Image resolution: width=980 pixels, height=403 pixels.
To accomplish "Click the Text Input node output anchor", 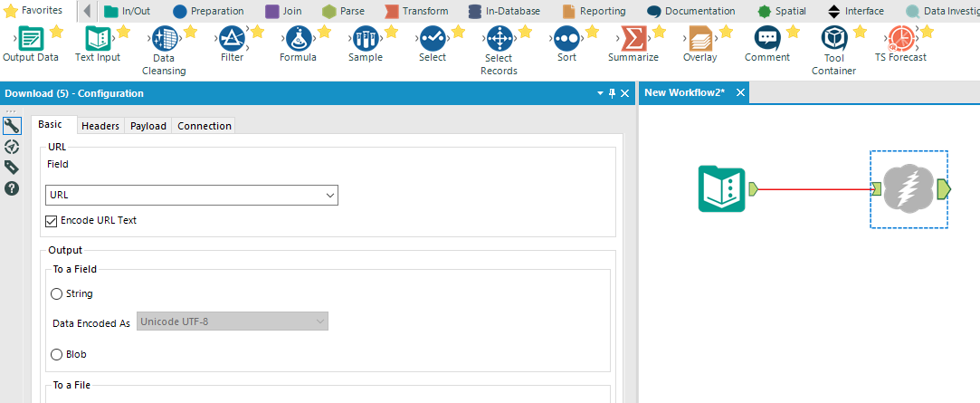I will point(753,188).
